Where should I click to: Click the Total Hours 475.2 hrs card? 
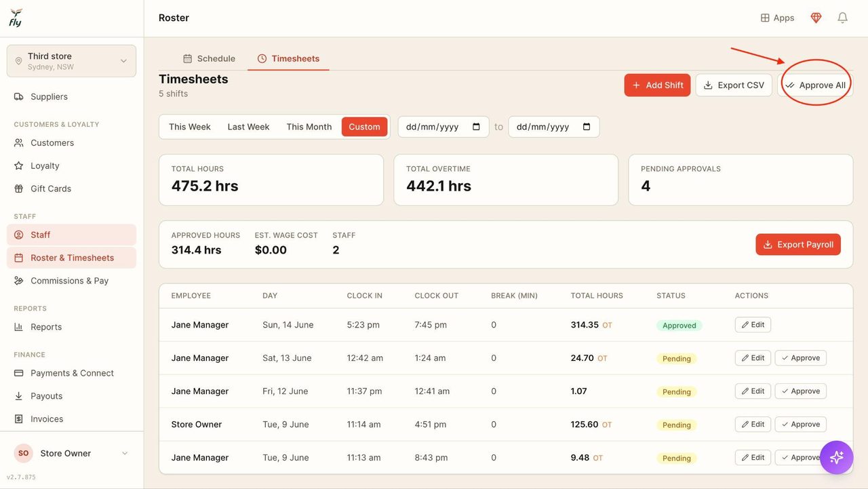coord(271,180)
